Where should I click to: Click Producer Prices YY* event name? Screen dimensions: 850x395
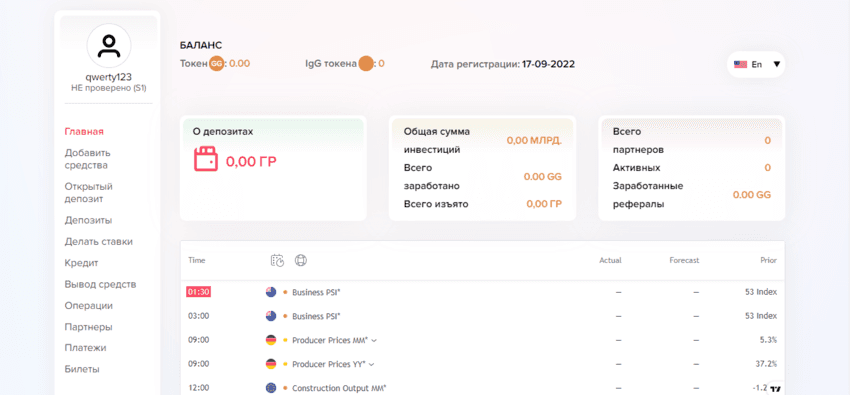click(329, 364)
